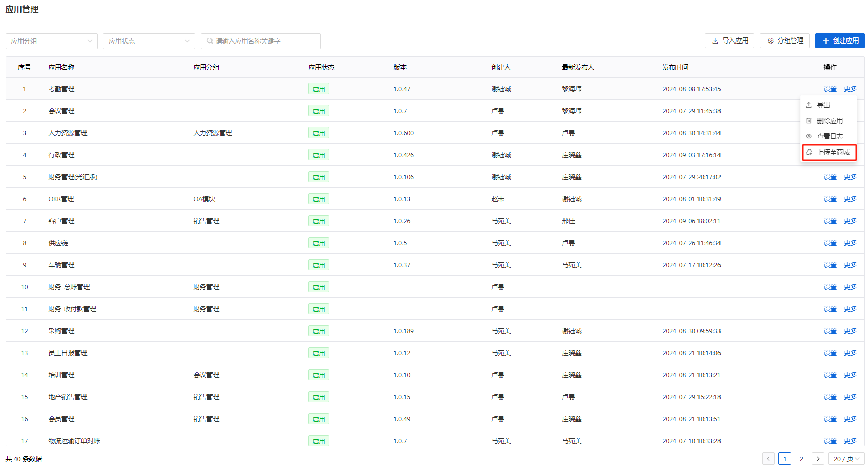The width and height of the screenshot is (868, 470).
Task: Go to page 2 of results
Action: [801, 459]
